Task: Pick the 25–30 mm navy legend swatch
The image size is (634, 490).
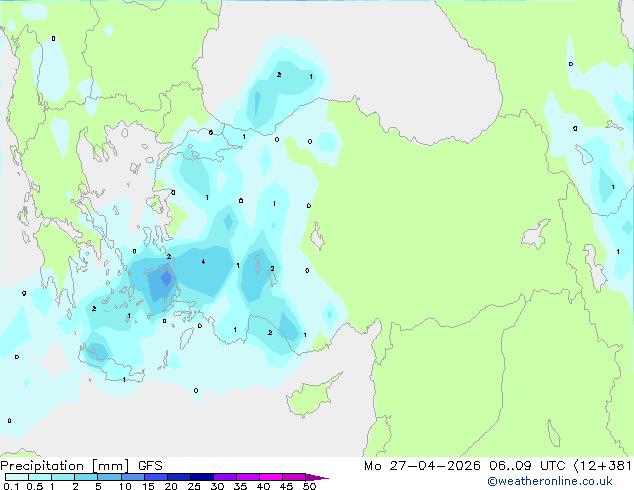Action: click(202, 477)
